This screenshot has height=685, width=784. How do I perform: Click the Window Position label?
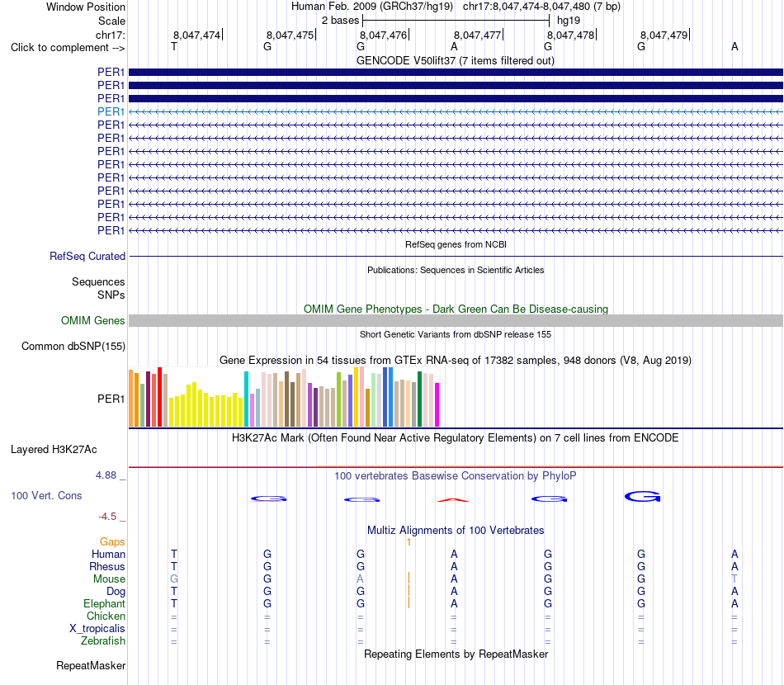pos(86,7)
